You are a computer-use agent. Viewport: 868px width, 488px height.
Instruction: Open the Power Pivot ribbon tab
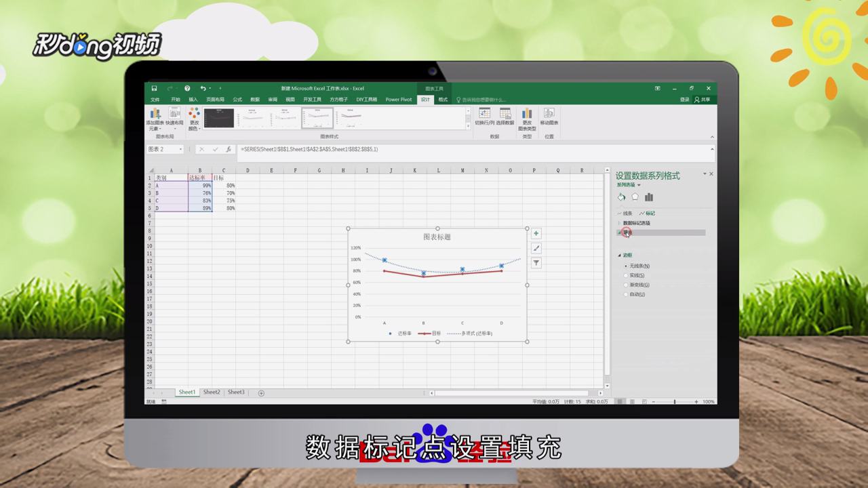(x=399, y=100)
